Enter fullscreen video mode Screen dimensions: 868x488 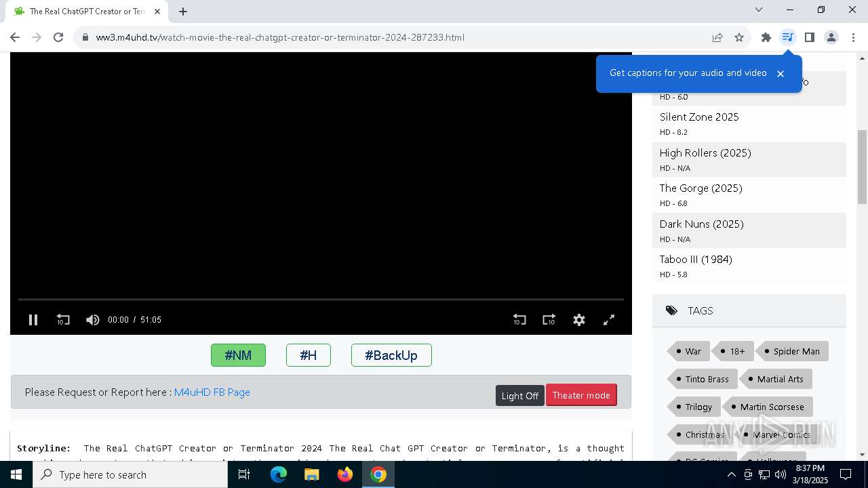tap(609, 320)
